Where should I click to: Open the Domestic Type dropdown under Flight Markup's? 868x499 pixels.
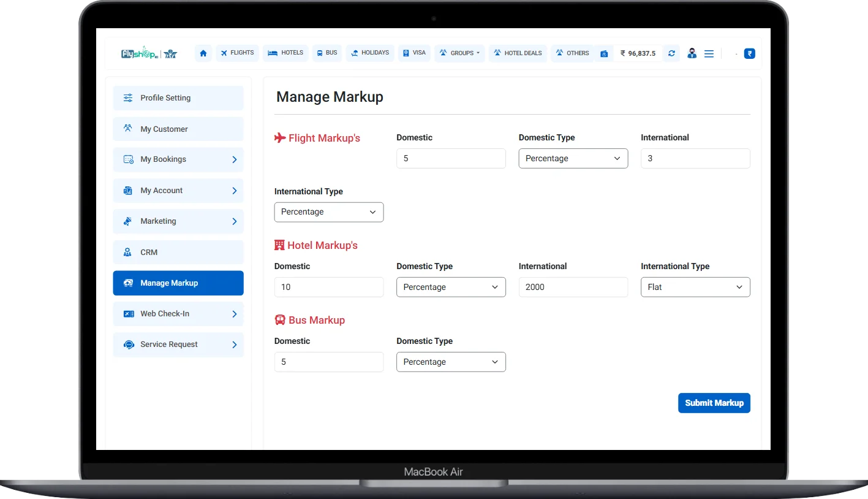(573, 158)
